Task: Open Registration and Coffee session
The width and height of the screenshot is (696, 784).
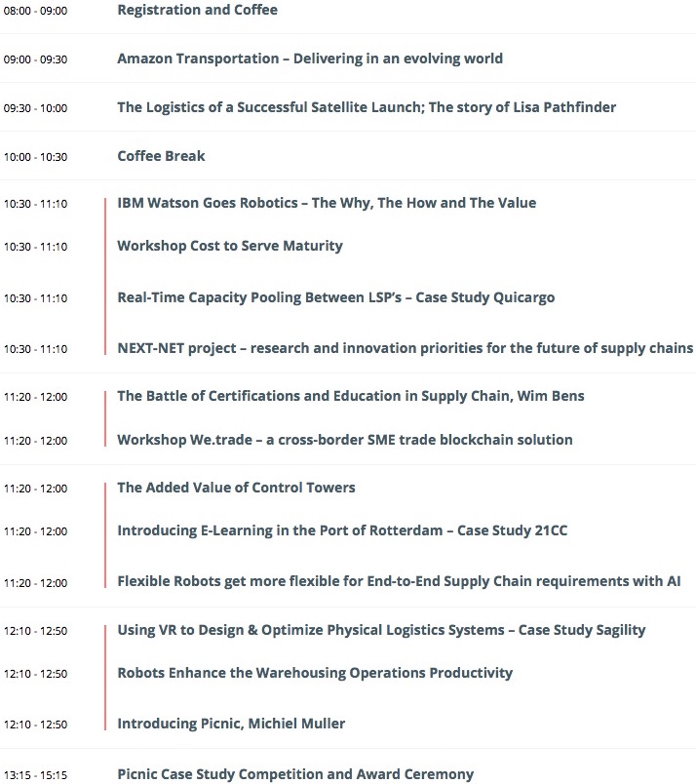Action: pyautogui.click(x=197, y=10)
